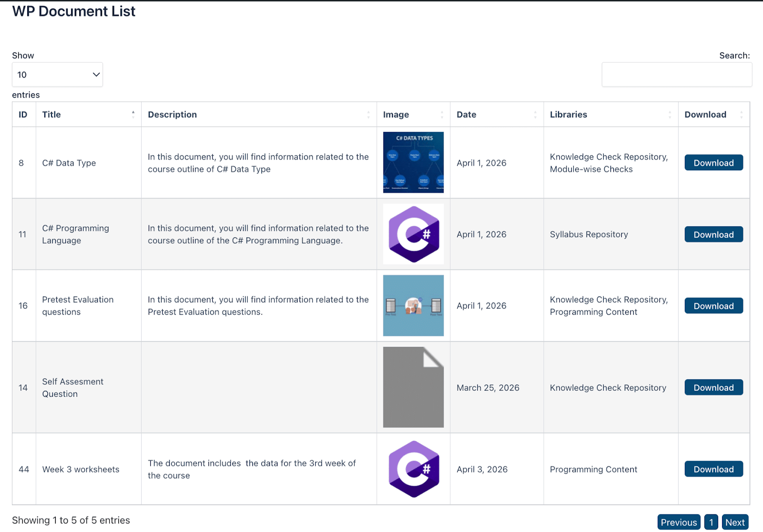Click the Week 3 worksheets description text
The image size is (763, 532).
point(252,469)
